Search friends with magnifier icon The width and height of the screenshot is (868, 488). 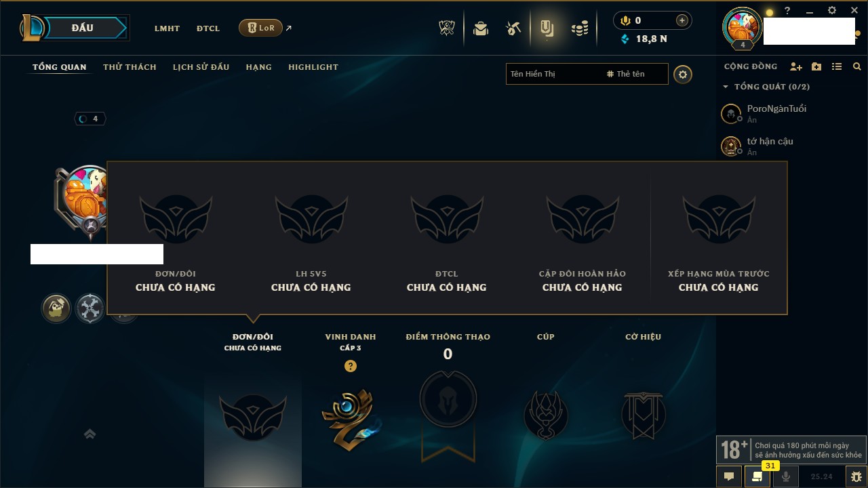[x=857, y=66]
